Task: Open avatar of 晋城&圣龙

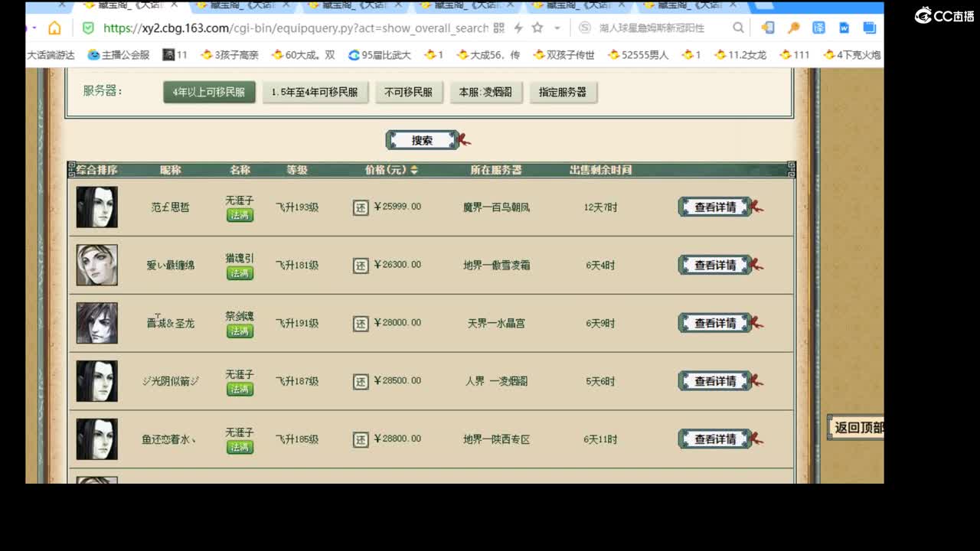Action: pos(96,323)
